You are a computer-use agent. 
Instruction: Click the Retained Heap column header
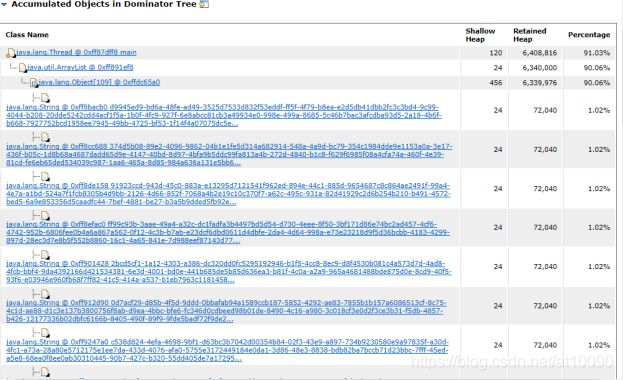(x=530, y=35)
